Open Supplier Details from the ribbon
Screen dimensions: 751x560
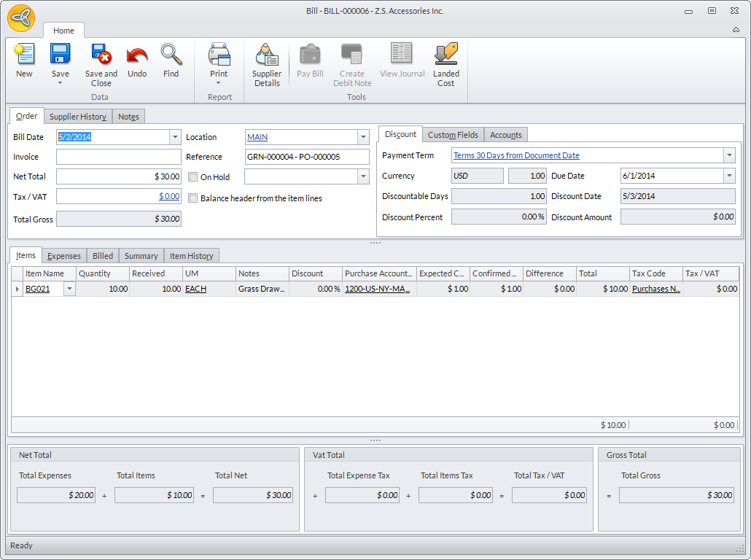point(267,55)
